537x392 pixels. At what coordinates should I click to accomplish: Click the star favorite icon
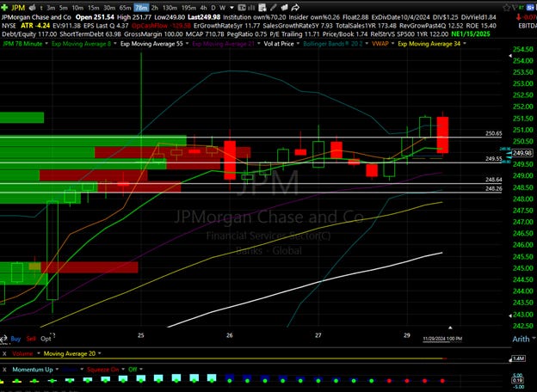click(x=506, y=7)
